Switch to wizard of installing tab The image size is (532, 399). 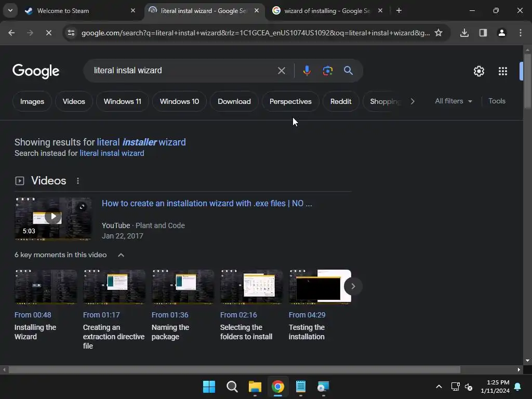pos(326,11)
